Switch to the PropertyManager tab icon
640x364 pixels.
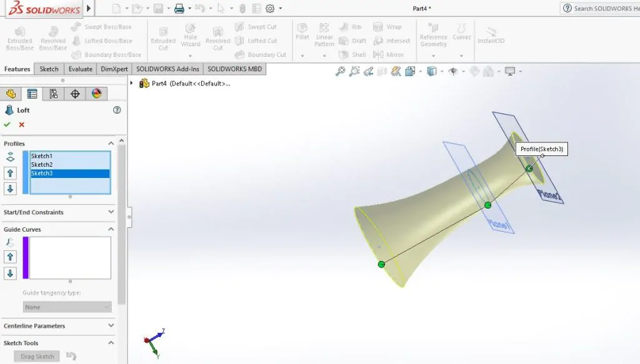pos(32,94)
